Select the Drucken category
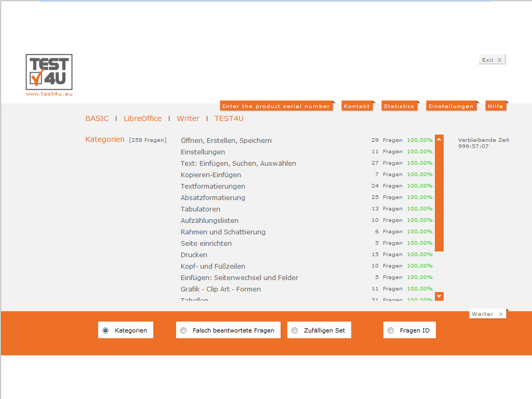Image resolution: width=532 pixels, height=399 pixels. tap(194, 255)
